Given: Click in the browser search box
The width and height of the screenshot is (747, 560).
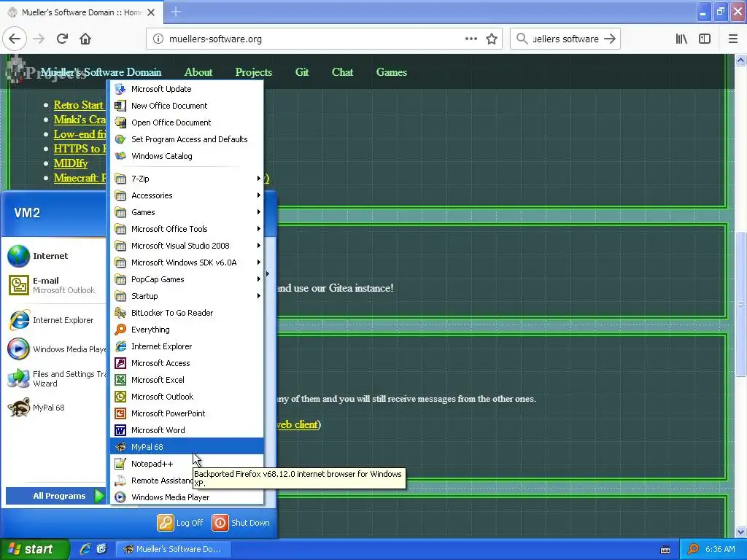Looking at the screenshot, I should (x=565, y=39).
